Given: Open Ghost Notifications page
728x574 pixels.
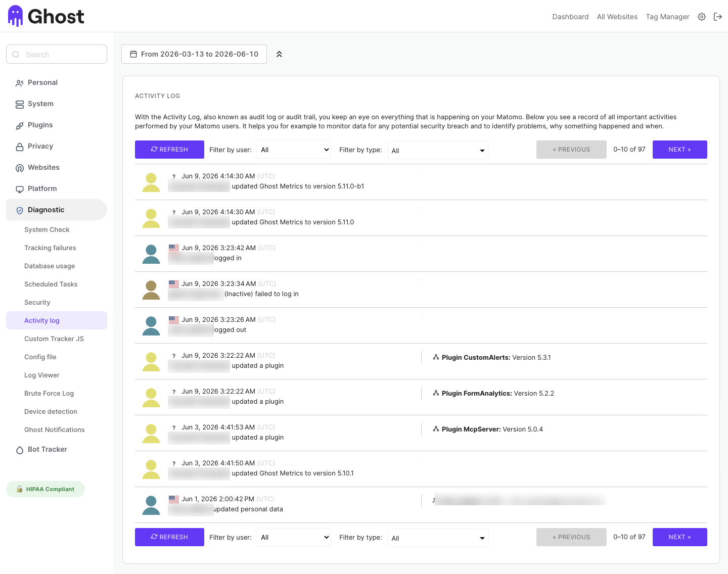Looking at the screenshot, I should click(54, 429).
